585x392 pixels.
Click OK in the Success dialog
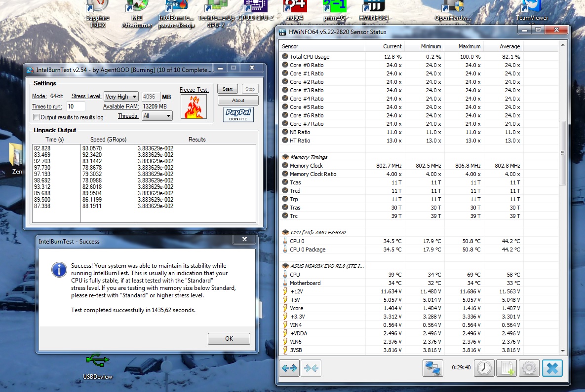(229, 338)
